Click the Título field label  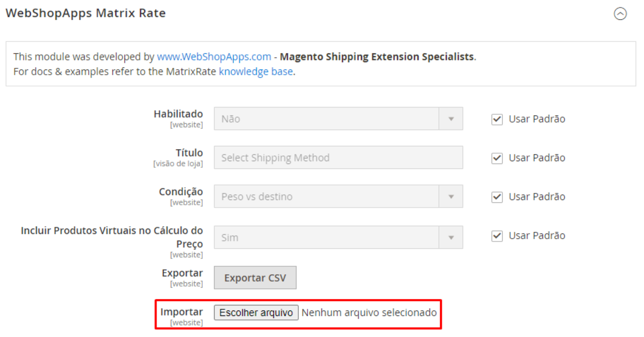coord(189,153)
